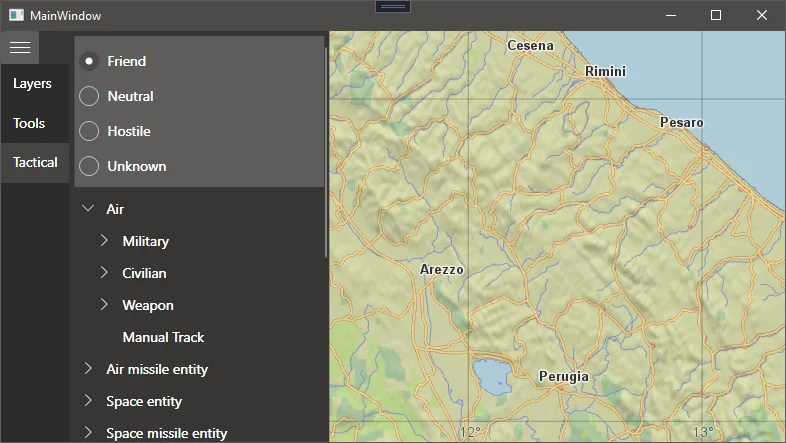Expand Air missile entity node
The image size is (786, 443).
pos(88,369)
